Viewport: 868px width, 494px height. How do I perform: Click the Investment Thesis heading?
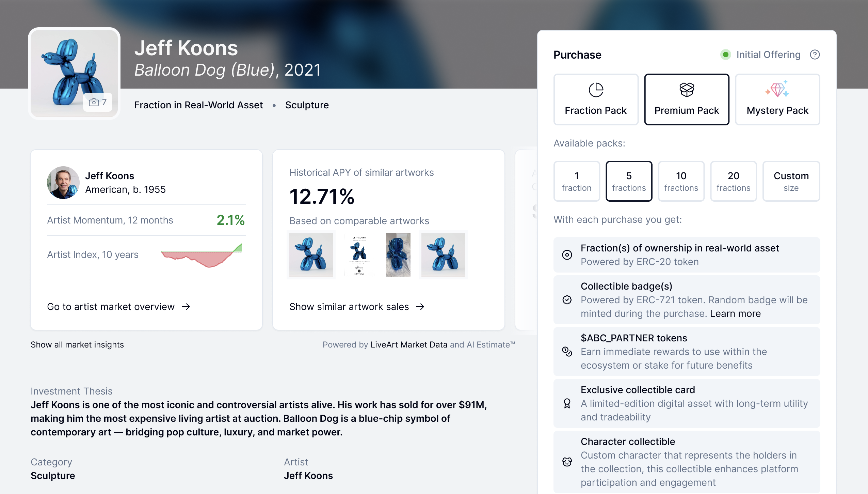(71, 391)
